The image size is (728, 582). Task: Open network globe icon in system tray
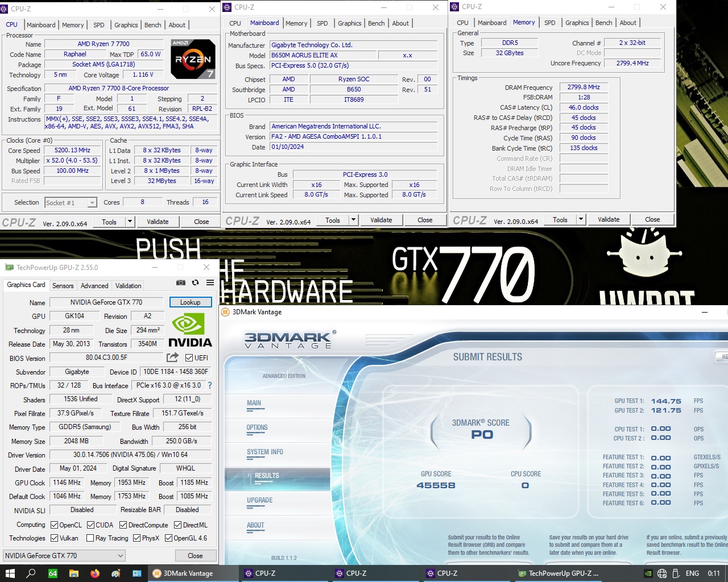pyautogui.click(x=662, y=573)
